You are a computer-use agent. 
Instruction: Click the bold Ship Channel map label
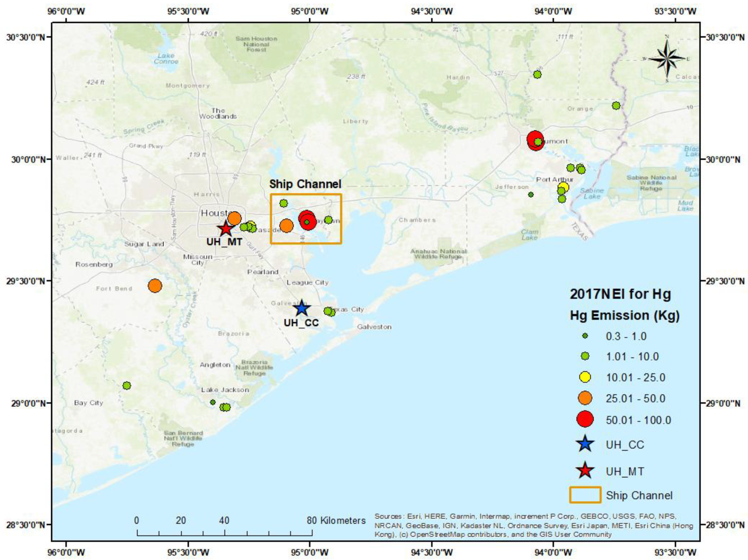[x=305, y=184]
